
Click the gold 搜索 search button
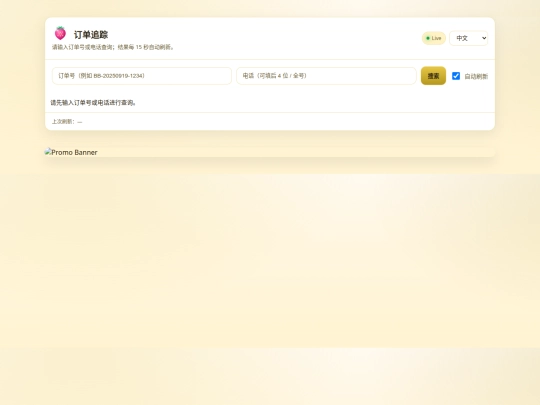click(433, 76)
